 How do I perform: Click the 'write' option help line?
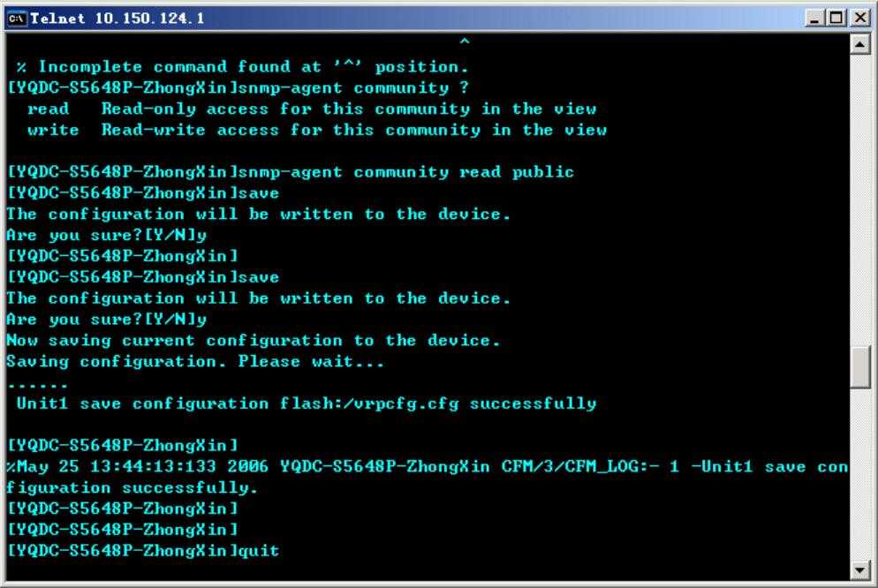[x=317, y=131]
